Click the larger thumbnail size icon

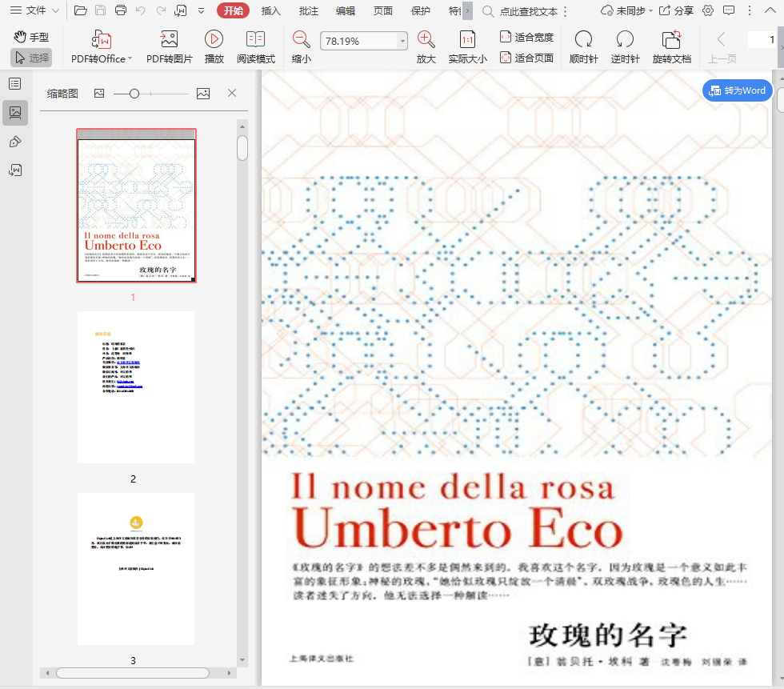click(203, 94)
